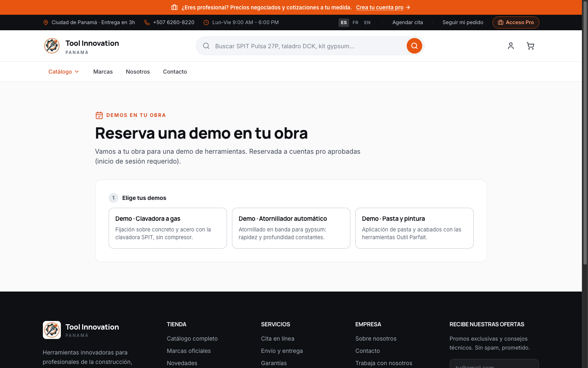
Task: Click the orange search submit icon
Action: point(414,46)
